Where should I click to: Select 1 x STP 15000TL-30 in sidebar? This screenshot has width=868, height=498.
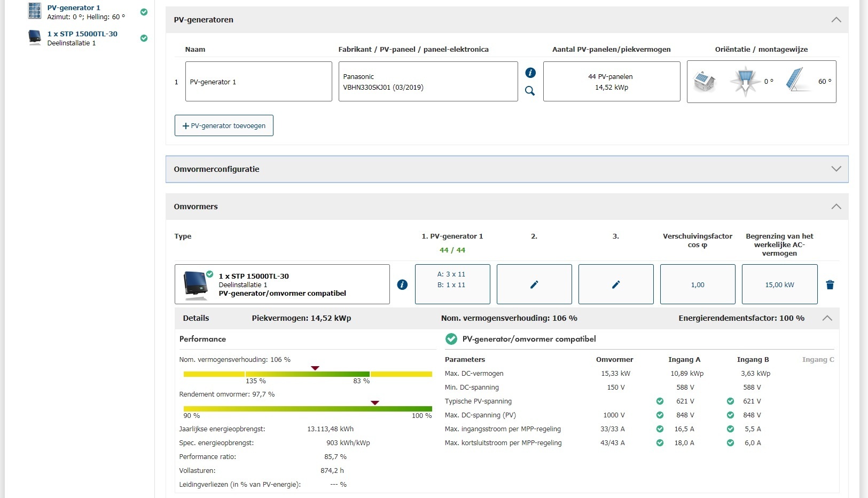coord(82,34)
